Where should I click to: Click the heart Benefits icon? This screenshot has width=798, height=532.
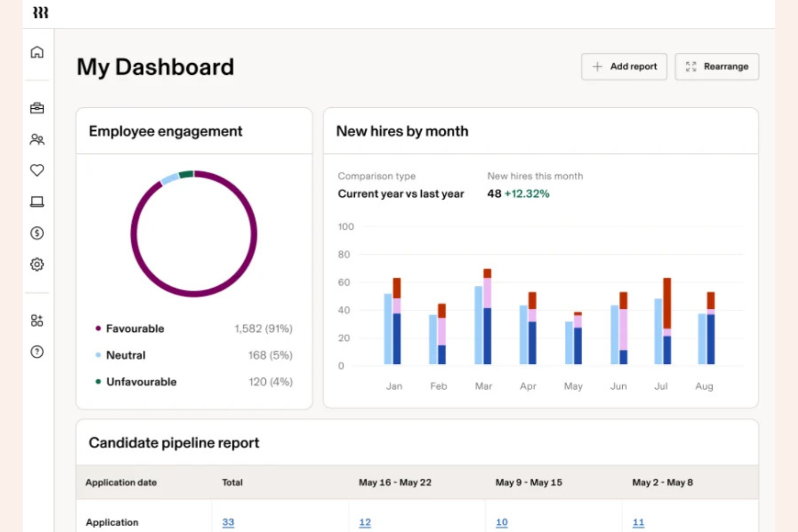(37, 170)
